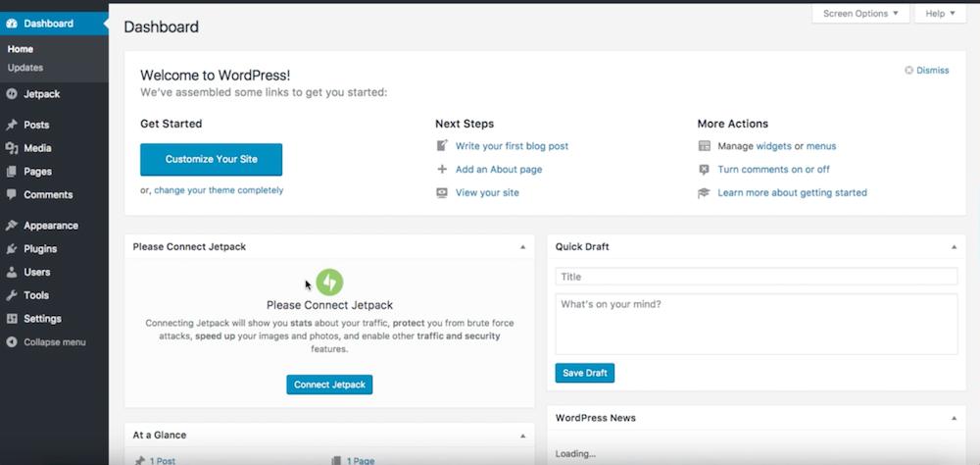Click the Plugins plug icon
This screenshot has width=980, height=465.
[x=11, y=249]
